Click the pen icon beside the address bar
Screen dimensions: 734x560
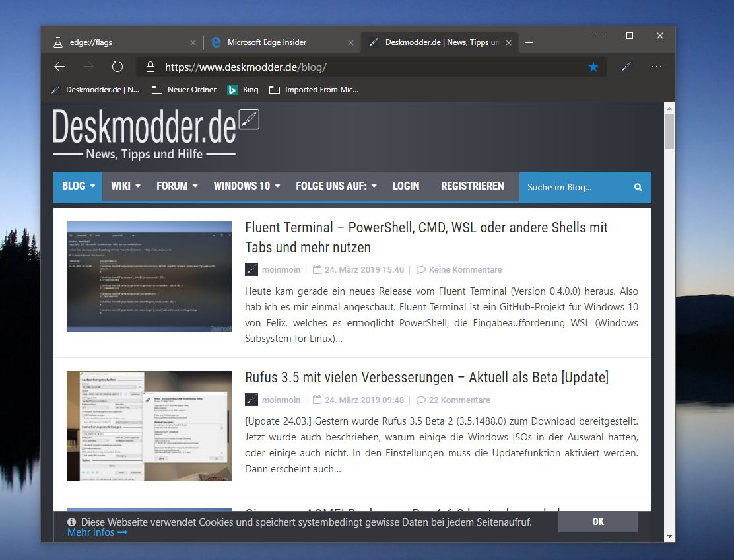[x=626, y=67]
